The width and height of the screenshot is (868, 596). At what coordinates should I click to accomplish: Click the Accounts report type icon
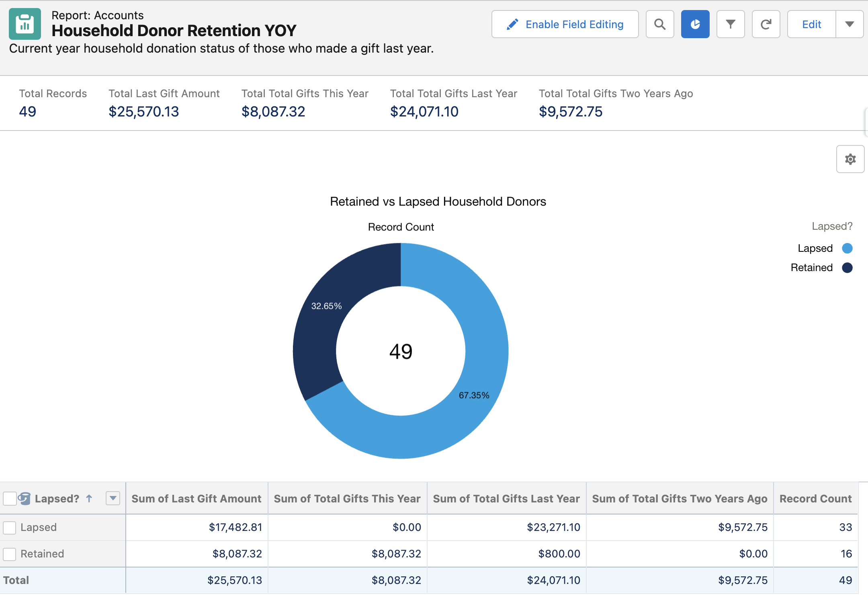(25, 24)
